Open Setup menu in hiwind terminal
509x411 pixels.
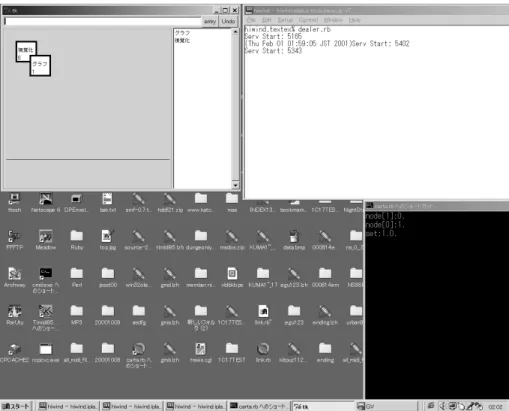[285, 20]
